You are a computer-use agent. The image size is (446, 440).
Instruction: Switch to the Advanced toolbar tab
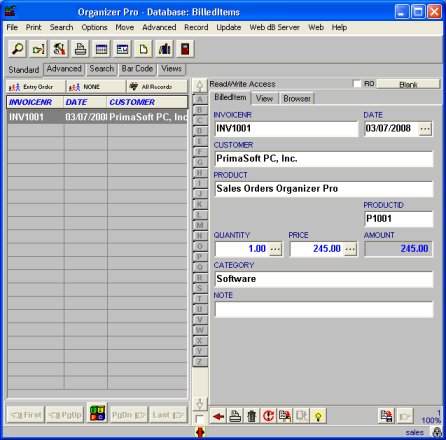click(64, 69)
